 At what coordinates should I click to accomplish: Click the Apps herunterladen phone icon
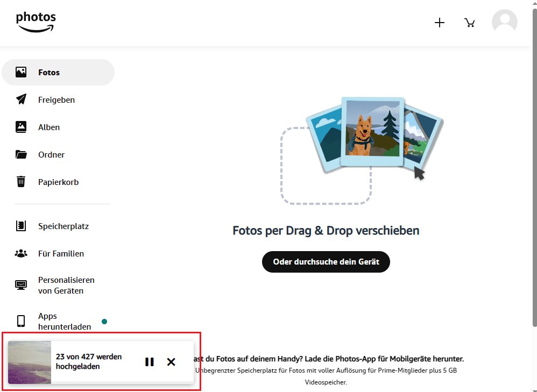(21, 321)
